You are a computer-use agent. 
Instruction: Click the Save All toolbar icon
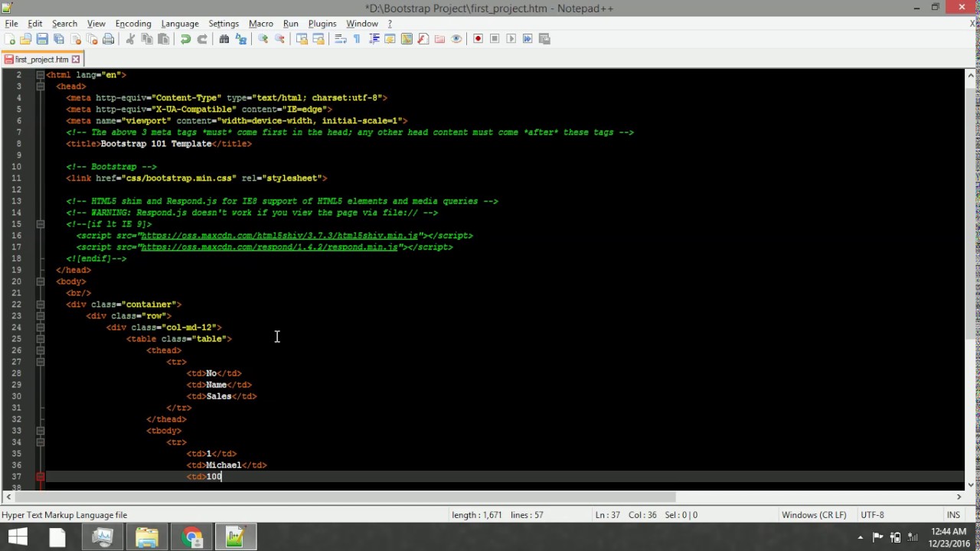click(59, 39)
